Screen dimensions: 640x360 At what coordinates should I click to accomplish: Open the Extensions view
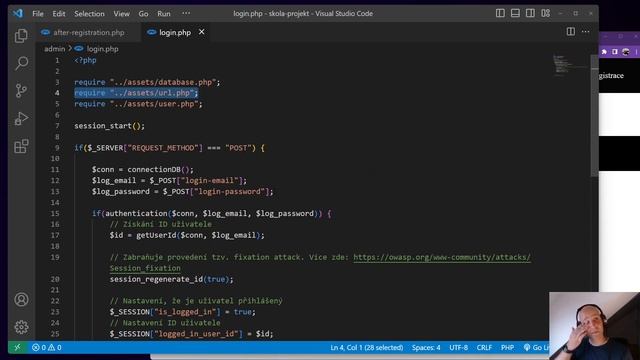pos(21,146)
